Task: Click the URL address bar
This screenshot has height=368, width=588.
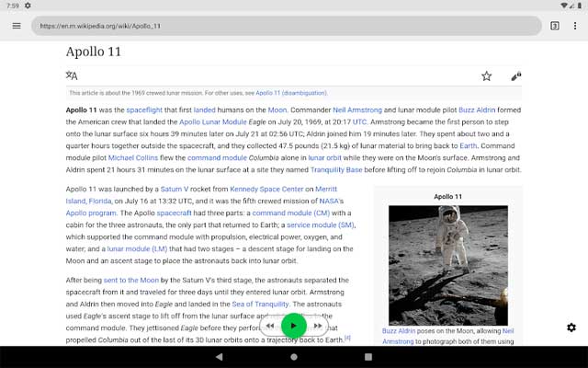Action: click(x=285, y=26)
